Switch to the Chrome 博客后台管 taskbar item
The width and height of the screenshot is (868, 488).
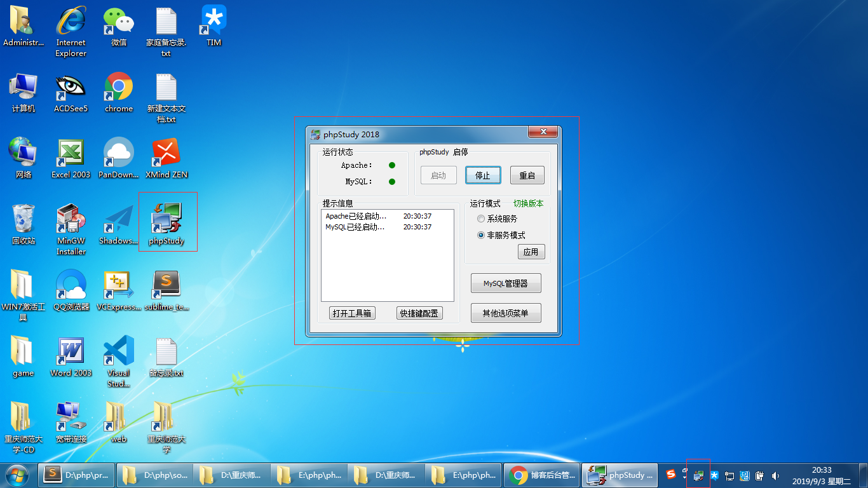coord(541,475)
